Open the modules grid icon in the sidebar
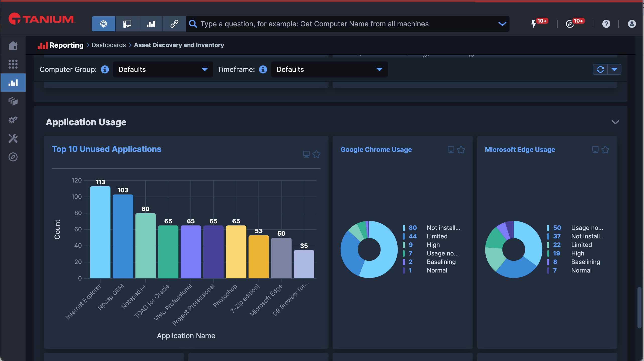This screenshot has width=644, height=361. pyautogui.click(x=13, y=64)
